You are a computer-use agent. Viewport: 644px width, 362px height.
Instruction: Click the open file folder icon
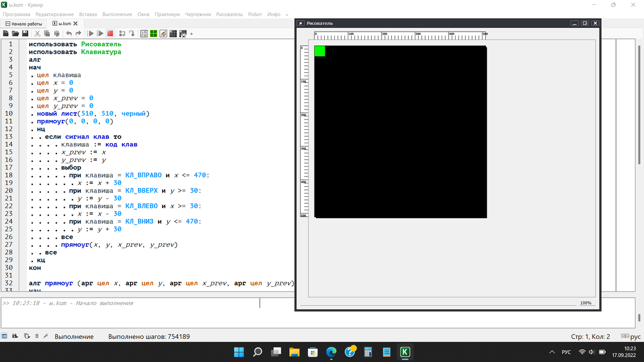(x=16, y=33)
